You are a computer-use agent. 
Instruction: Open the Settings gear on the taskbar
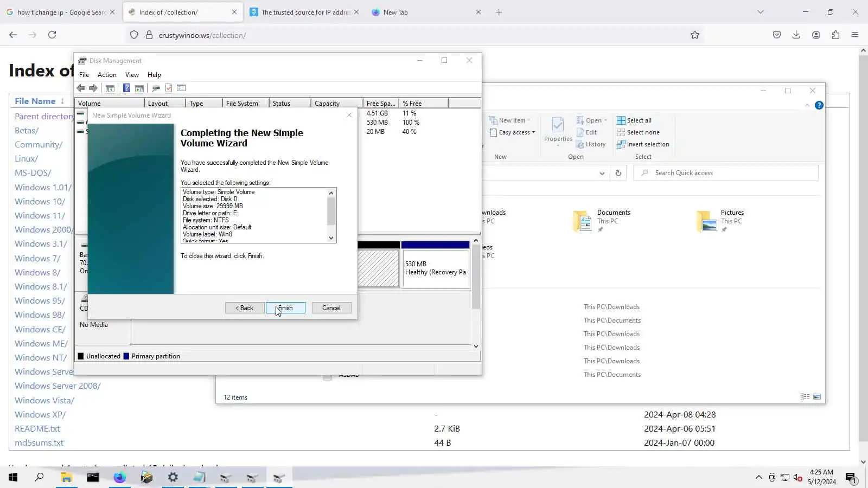pos(173,477)
